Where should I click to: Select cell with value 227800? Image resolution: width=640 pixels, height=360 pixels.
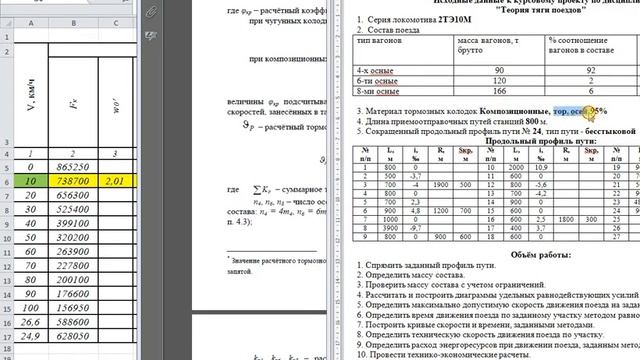(73, 266)
